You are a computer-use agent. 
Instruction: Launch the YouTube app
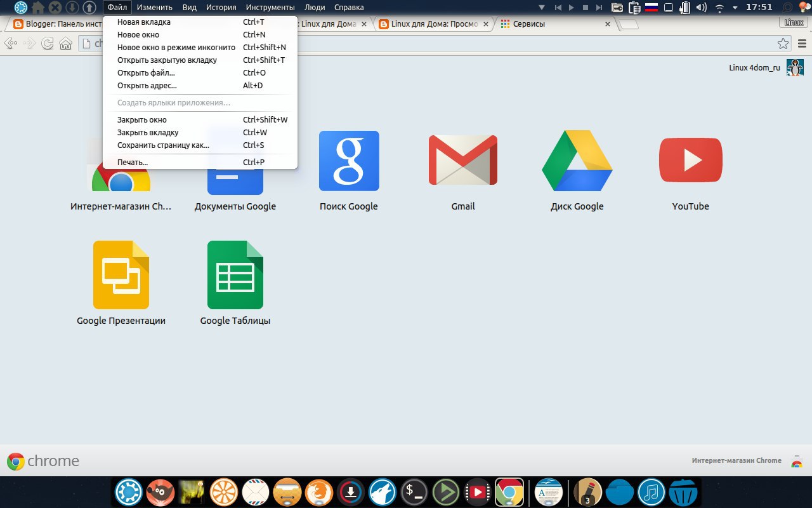click(x=691, y=160)
